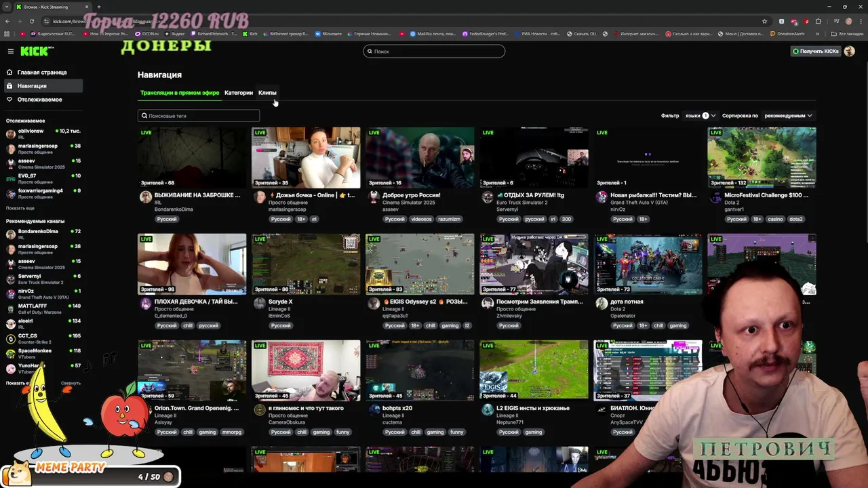Focus the top Поиск search field
Screen dimensions: 868x488
pos(434,52)
